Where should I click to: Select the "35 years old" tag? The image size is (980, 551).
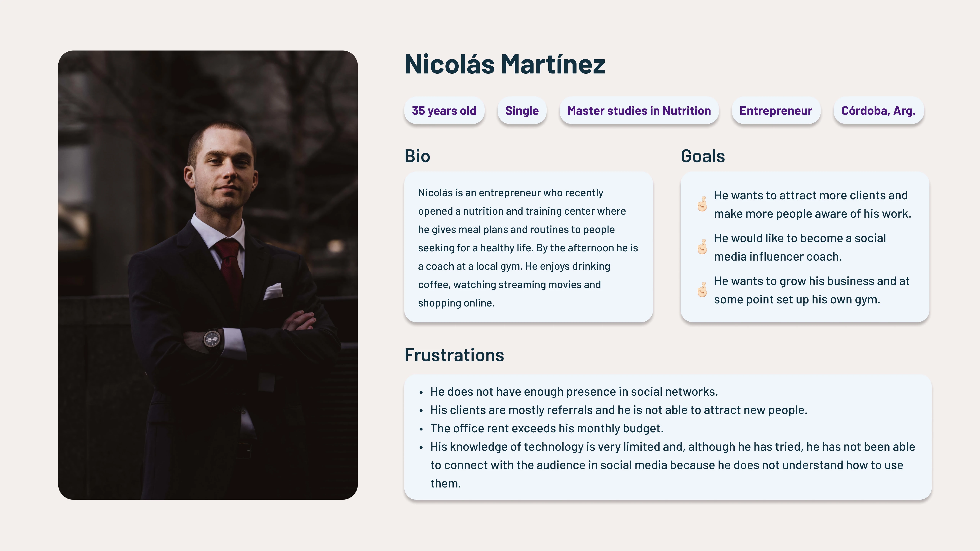[444, 111]
